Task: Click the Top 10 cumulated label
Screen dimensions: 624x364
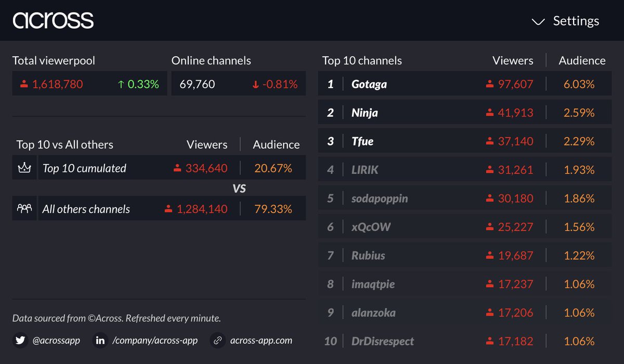Action: click(x=84, y=168)
